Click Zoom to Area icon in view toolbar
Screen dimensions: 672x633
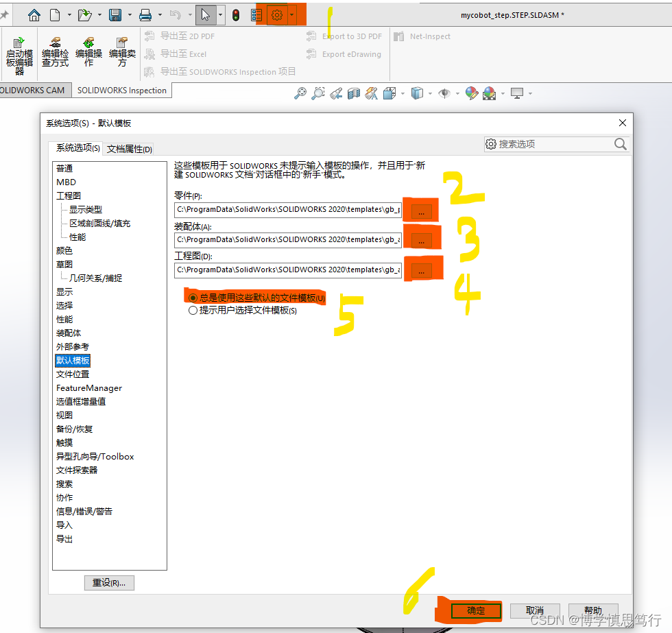318,93
